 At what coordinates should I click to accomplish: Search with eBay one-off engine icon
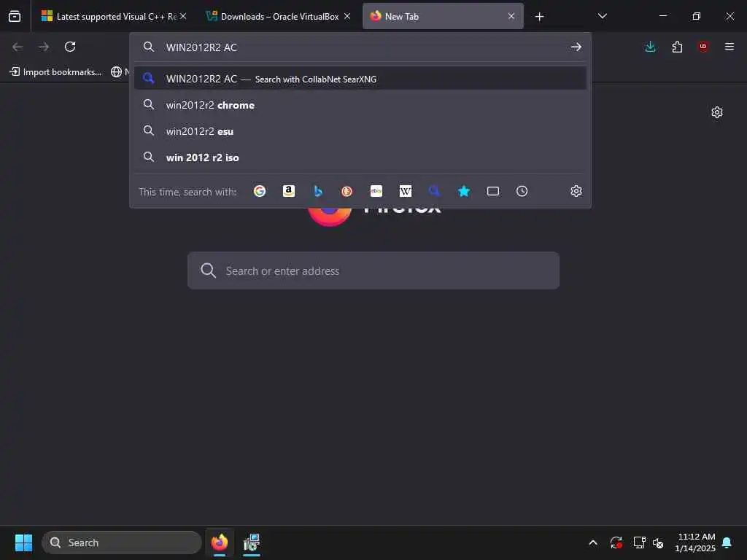pyautogui.click(x=376, y=191)
